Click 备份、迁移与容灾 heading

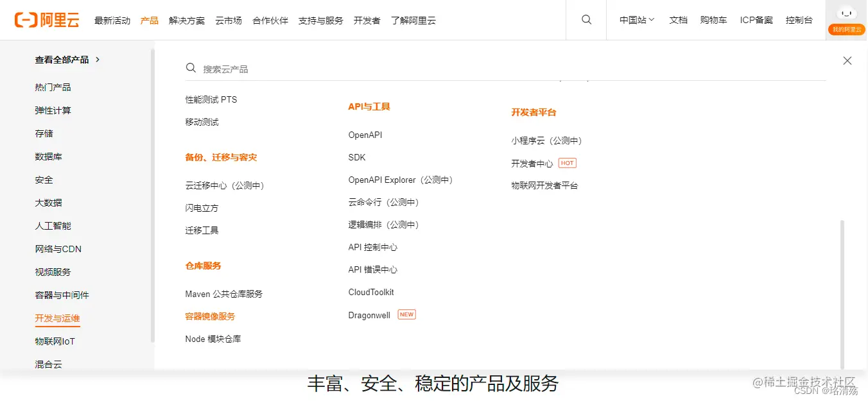221,157
